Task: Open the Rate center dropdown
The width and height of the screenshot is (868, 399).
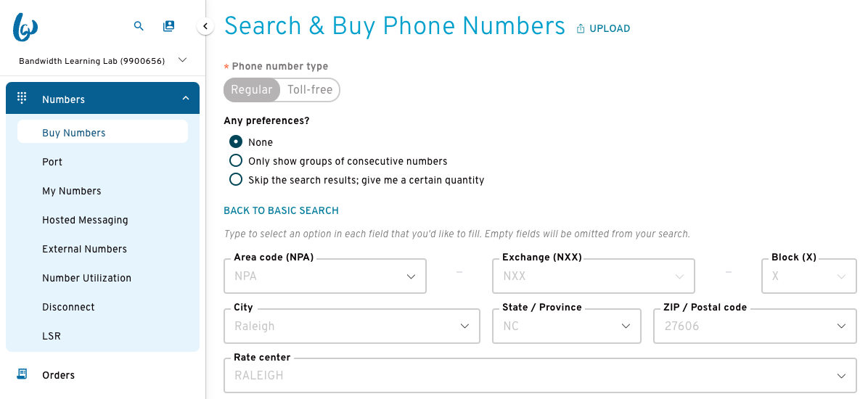Action: 540,375
